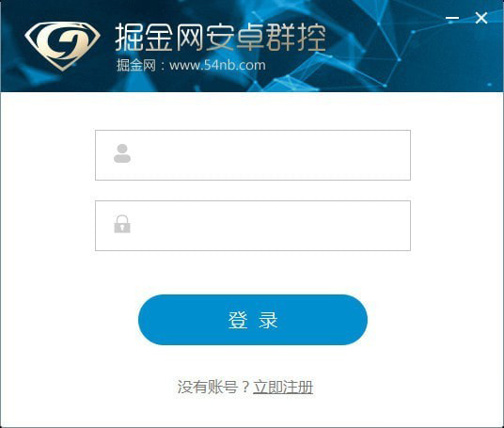Click the 录 character on login button

(268, 320)
